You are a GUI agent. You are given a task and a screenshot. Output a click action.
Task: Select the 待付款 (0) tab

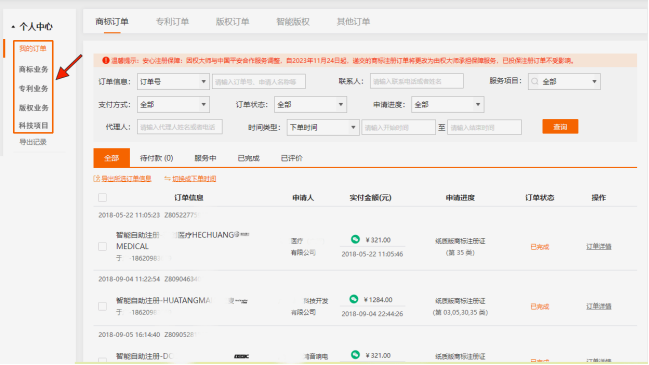156,158
